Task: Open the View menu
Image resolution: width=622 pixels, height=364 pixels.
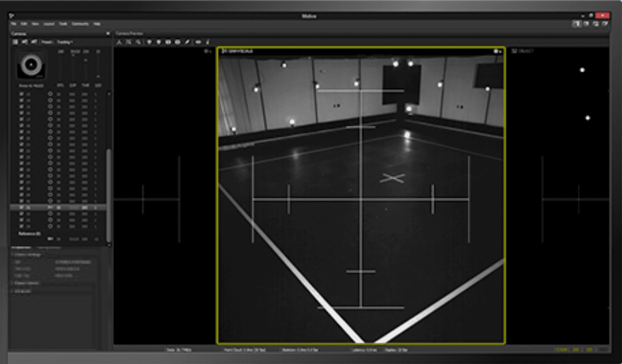Action: (35, 24)
